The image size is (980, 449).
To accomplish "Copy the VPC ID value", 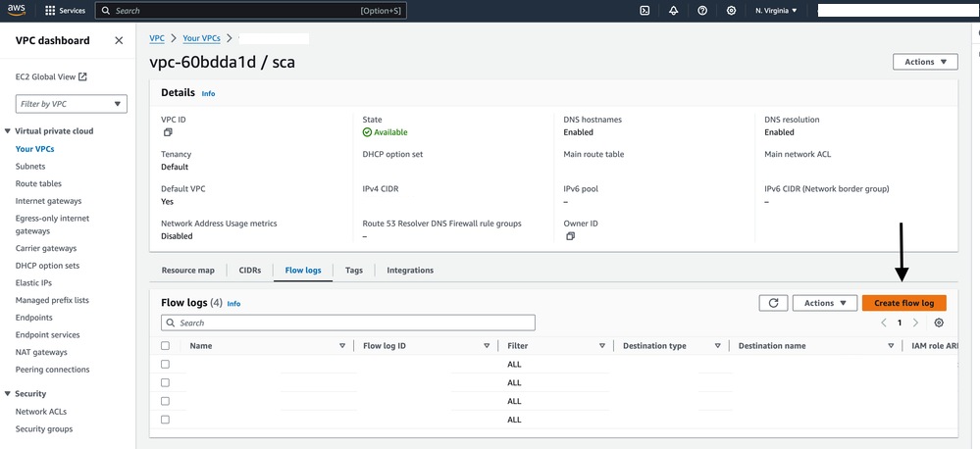I will (168, 132).
